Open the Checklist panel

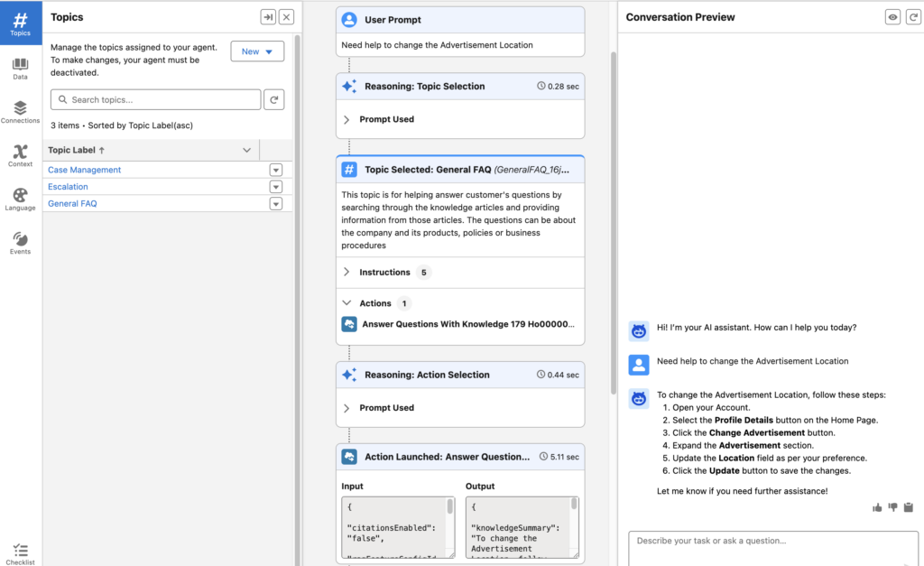[x=20, y=553]
